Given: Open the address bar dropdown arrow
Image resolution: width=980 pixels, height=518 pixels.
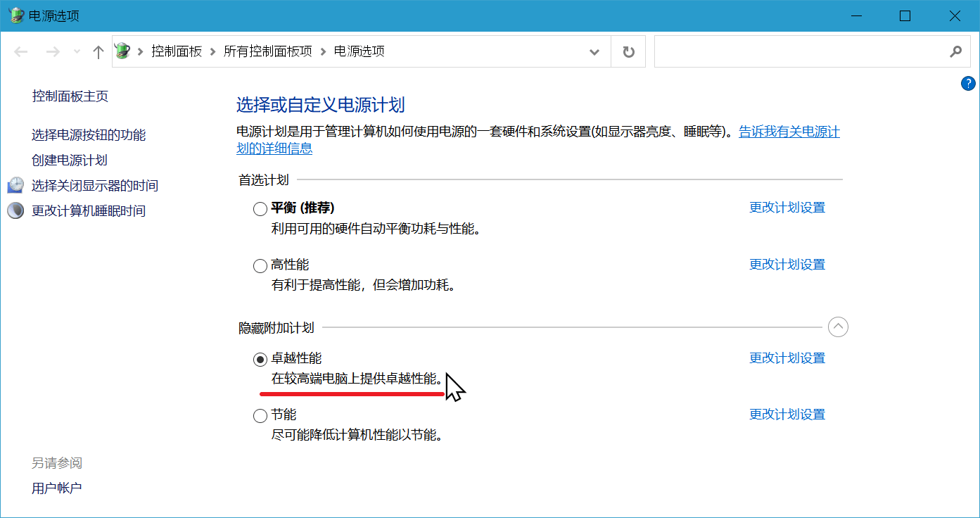Looking at the screenshot, I should (594, 51).
